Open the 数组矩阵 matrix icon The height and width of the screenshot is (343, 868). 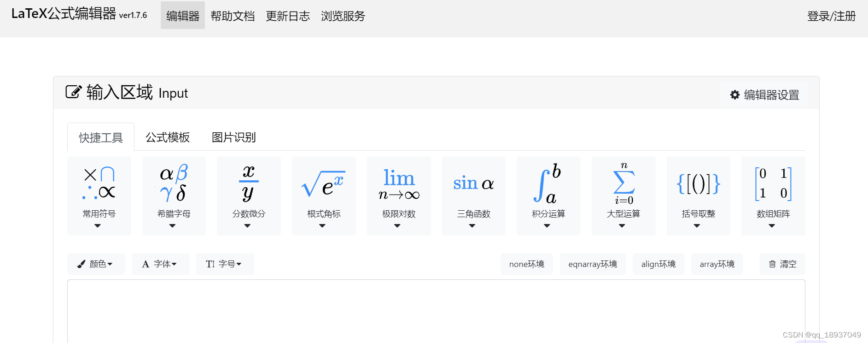tap(773, 183)
